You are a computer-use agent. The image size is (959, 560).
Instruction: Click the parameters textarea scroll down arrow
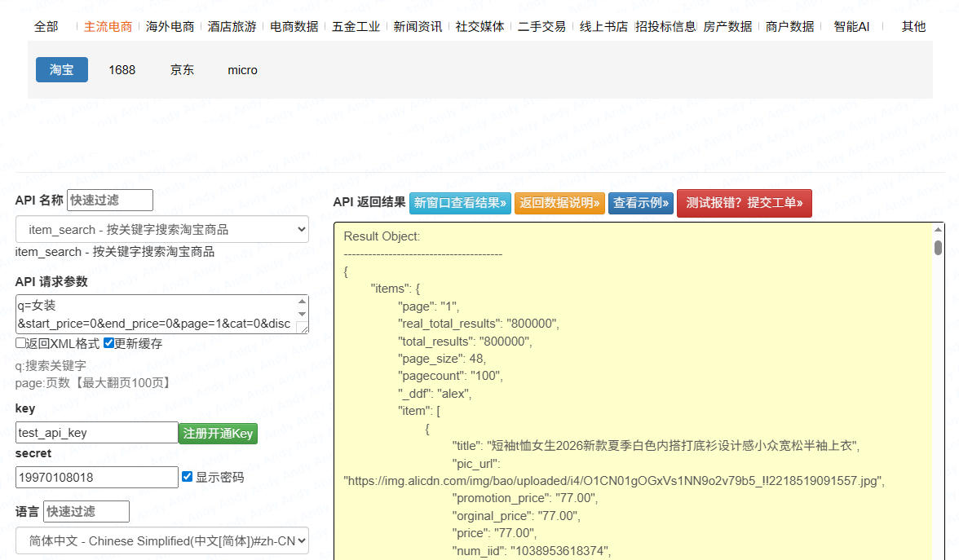click(x=302, y=315)
